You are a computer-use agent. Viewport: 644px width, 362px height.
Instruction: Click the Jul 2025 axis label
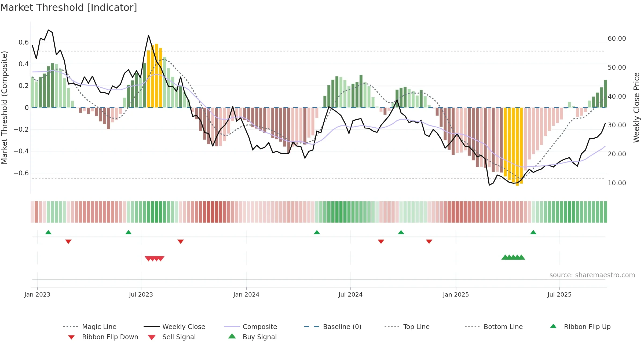pos(559,294)
